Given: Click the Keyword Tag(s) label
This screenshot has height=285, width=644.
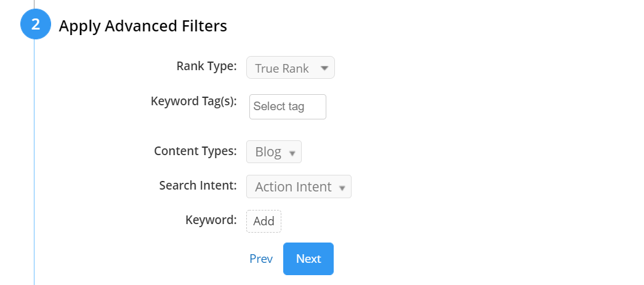Looking at the screenshot, I should [193, 101].
